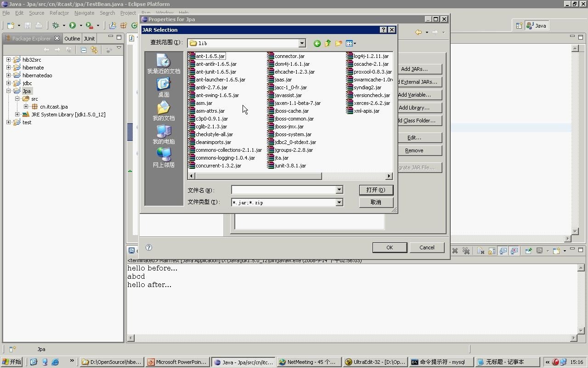The width and height of the screenshot is (588, 368).
Task: Click back arrow in Properties dialog header
Action: (418, 32)
